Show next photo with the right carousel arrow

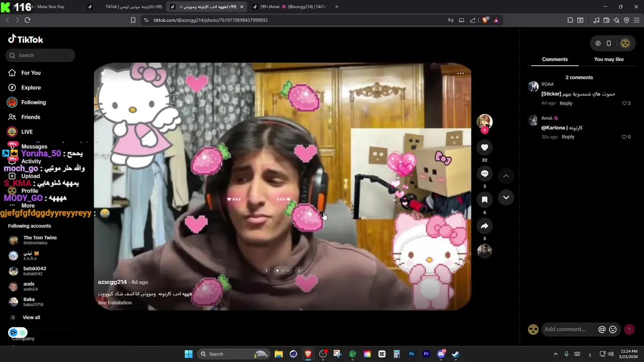pyautogui.click(x=299, y=270)
